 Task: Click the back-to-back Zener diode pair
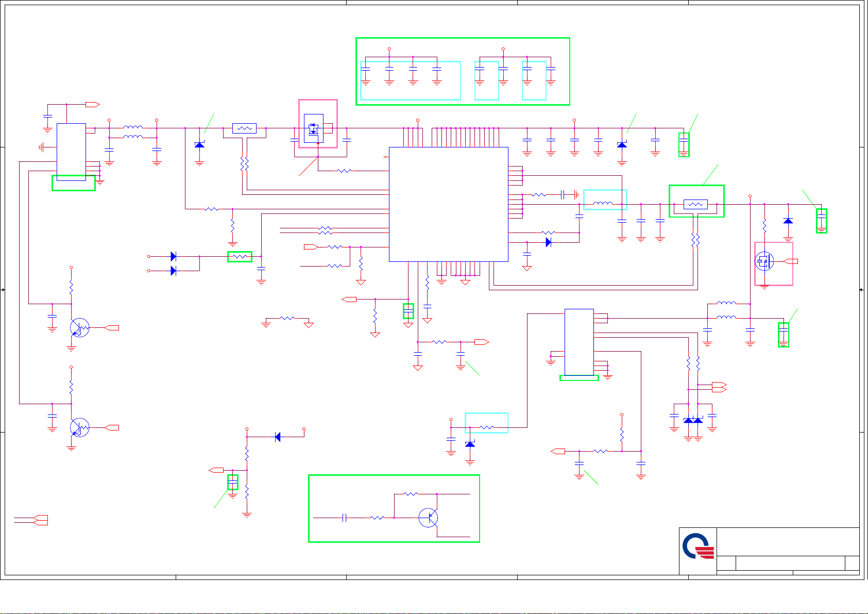click(x=693, y=421)
